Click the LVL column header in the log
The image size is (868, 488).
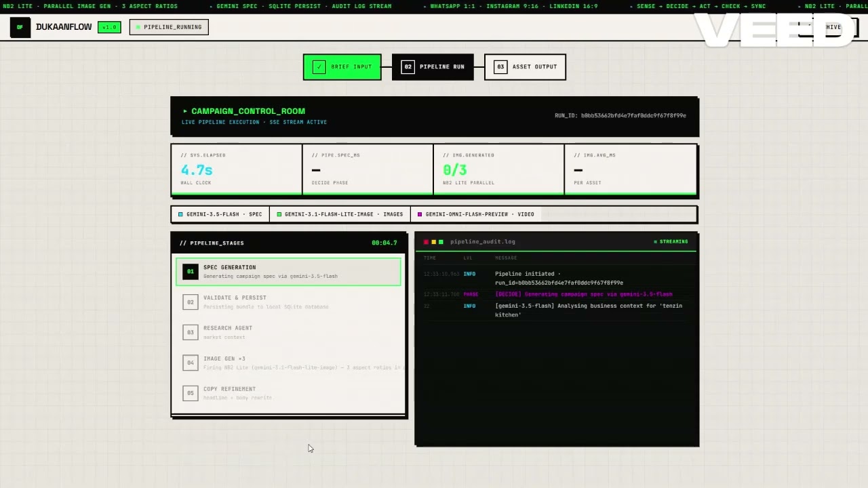coord(468,258)
